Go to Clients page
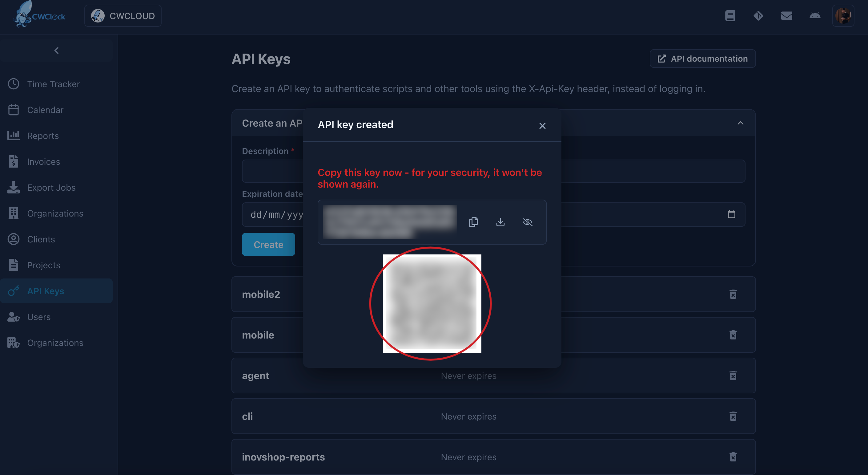The width and height of the screenshot is (868, 475). [56, 239]
